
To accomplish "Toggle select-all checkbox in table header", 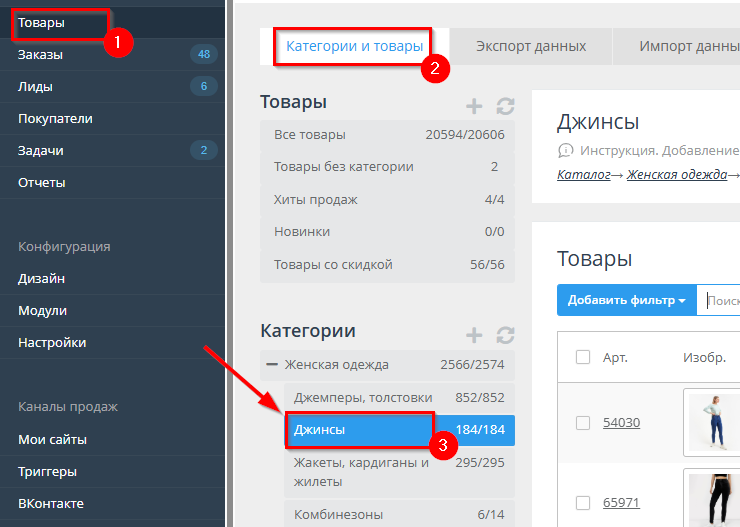I will click(583, 357).
